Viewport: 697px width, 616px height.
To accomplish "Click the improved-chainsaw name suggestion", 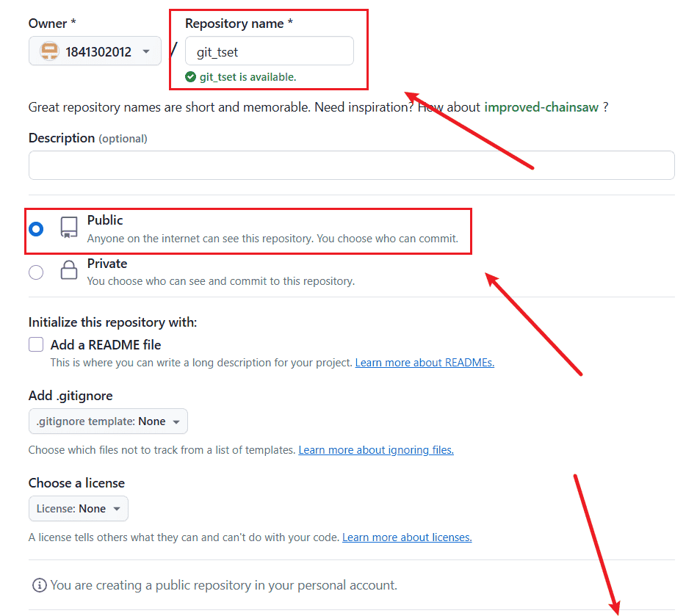I will pos(541,107).
